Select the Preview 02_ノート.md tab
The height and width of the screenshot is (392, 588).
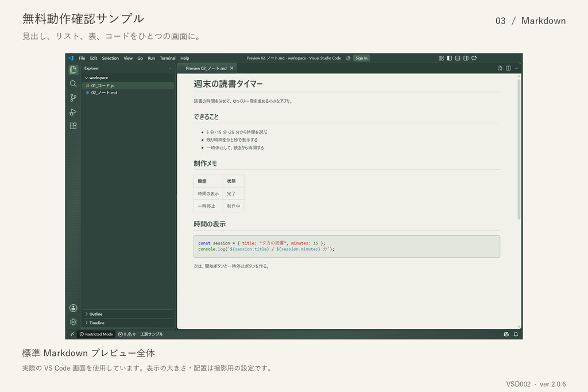tap(206, 68)
